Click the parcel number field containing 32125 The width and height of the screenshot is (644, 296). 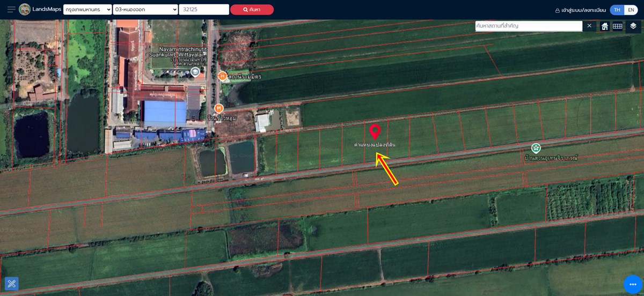[x=204, y=10]
